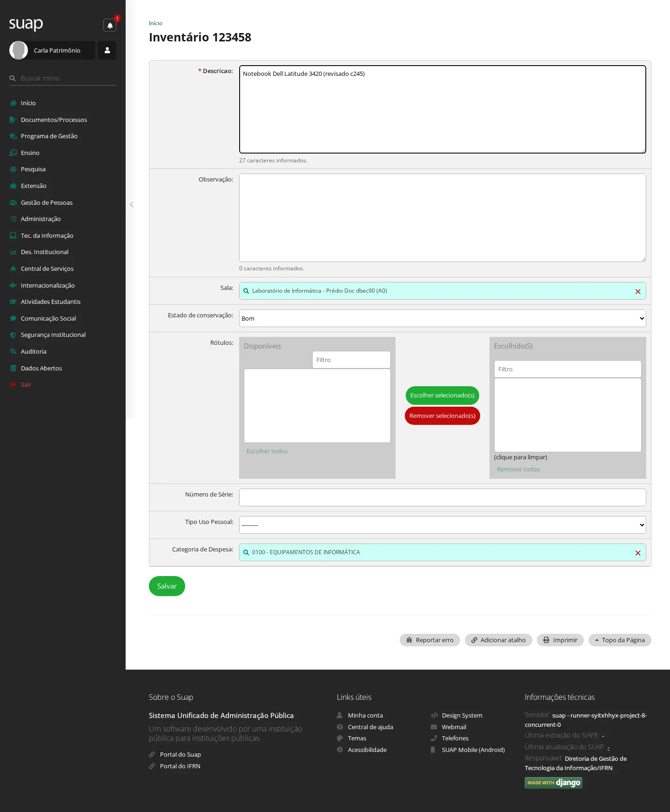The image size is (670, 812).
Task: Click the Segurança Institucional shield icon
Action: (13, 335)
